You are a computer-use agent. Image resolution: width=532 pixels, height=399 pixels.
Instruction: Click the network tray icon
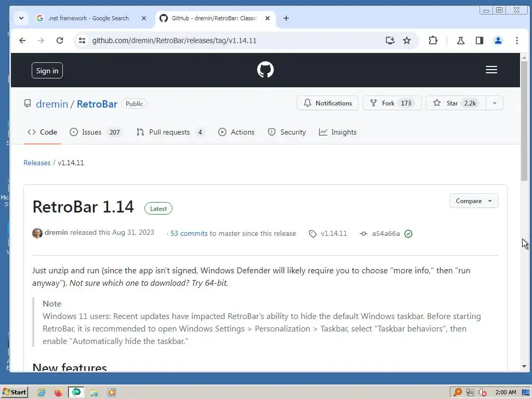470,393
